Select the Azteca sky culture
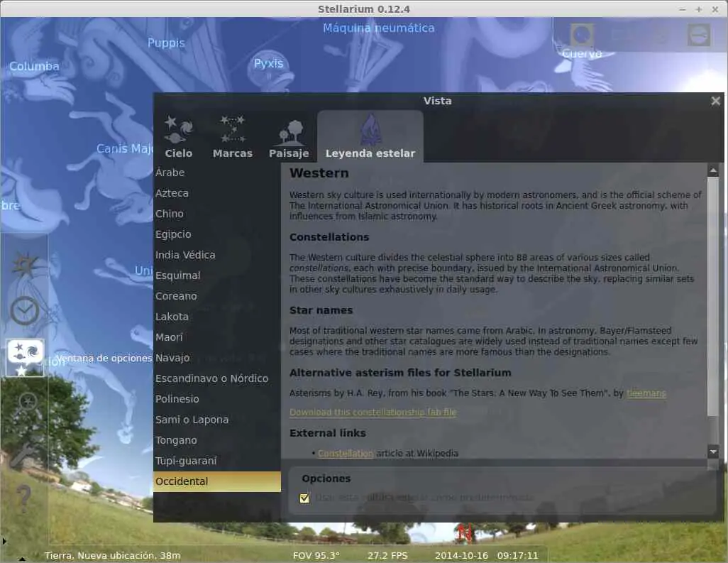The height and width of the screenshot is (563, 728). [217, 193]
